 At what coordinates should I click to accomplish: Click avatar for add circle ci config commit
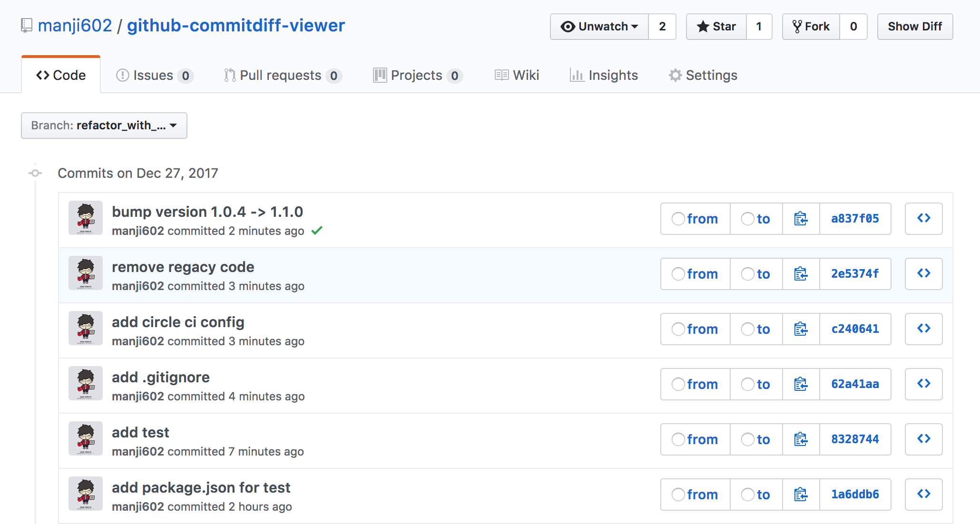click(x=86, y=328)
